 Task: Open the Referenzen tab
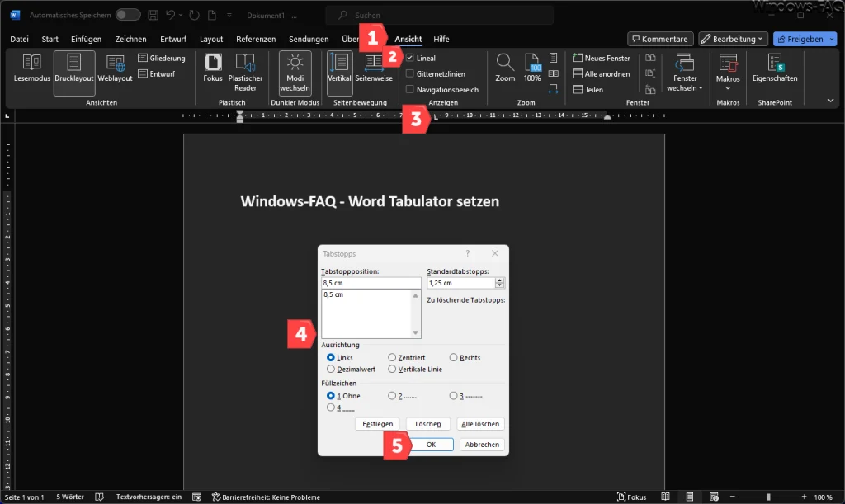(256, 39)
